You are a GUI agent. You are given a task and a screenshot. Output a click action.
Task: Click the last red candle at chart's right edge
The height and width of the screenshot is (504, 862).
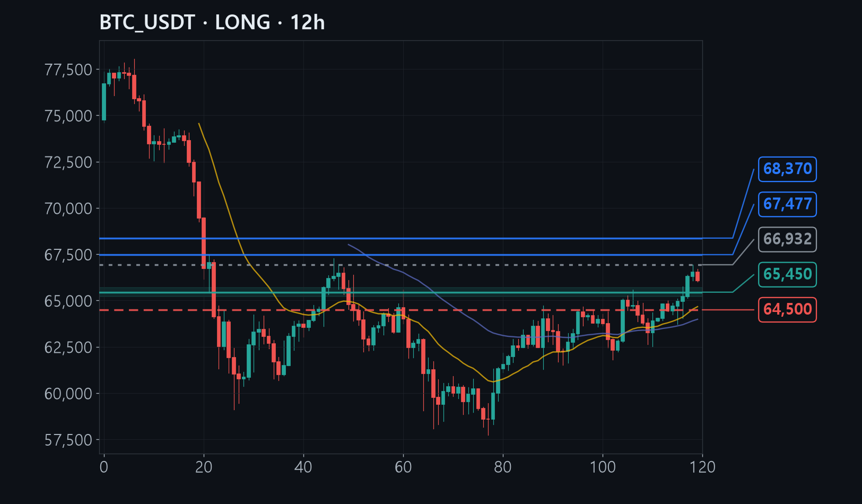(698, 276)
